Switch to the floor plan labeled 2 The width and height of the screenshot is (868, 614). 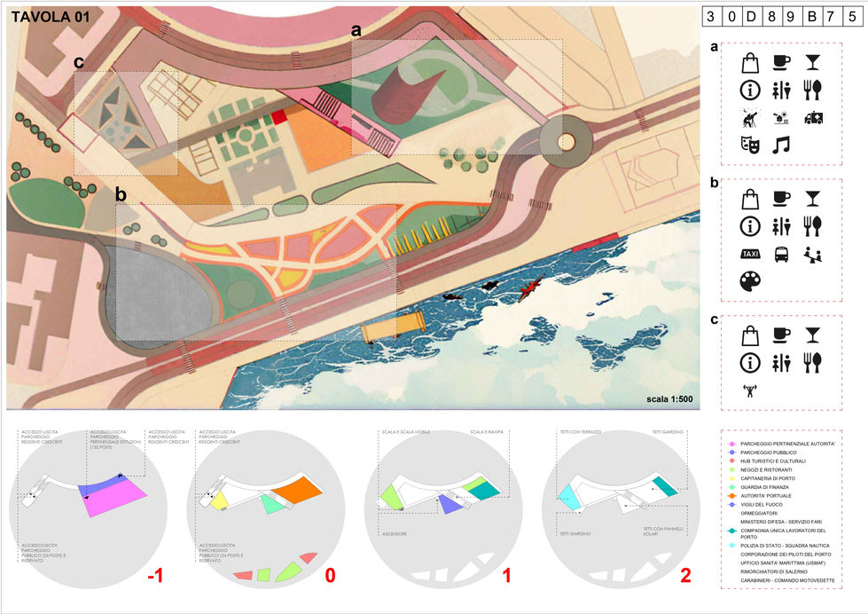[685, 575]
